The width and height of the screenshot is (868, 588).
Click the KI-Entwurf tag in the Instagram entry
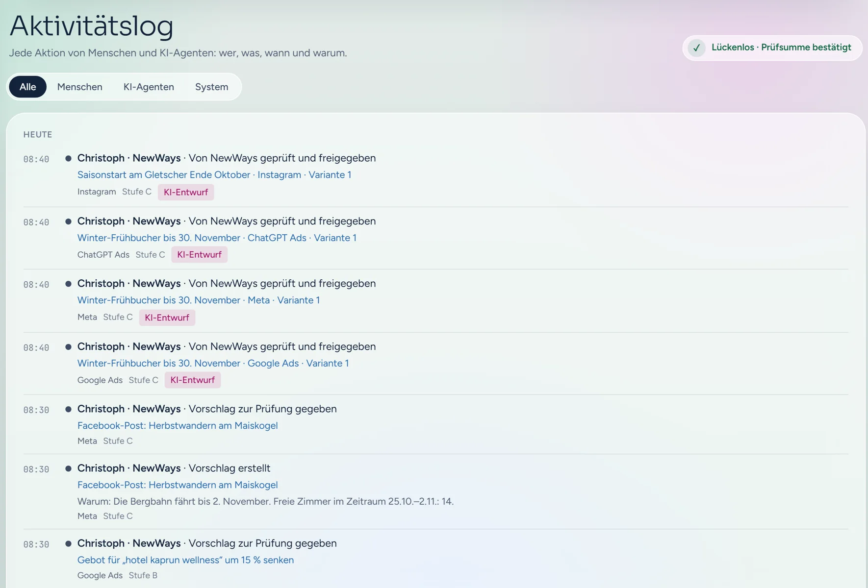(186, 192)
